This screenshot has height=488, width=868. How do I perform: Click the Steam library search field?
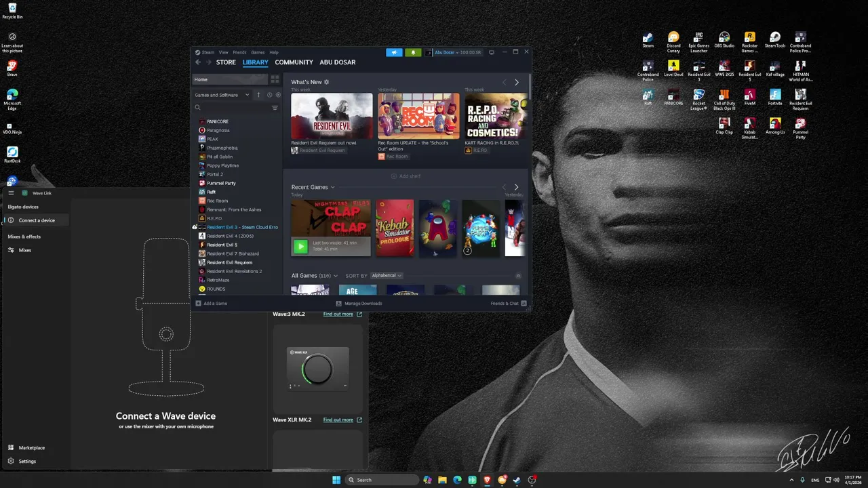(x=231, y=108)
